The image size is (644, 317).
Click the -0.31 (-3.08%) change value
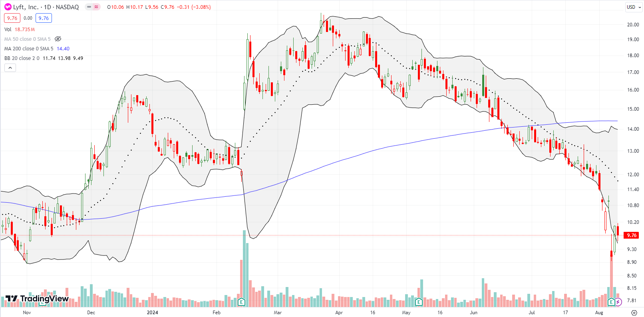tap(194, 7)
